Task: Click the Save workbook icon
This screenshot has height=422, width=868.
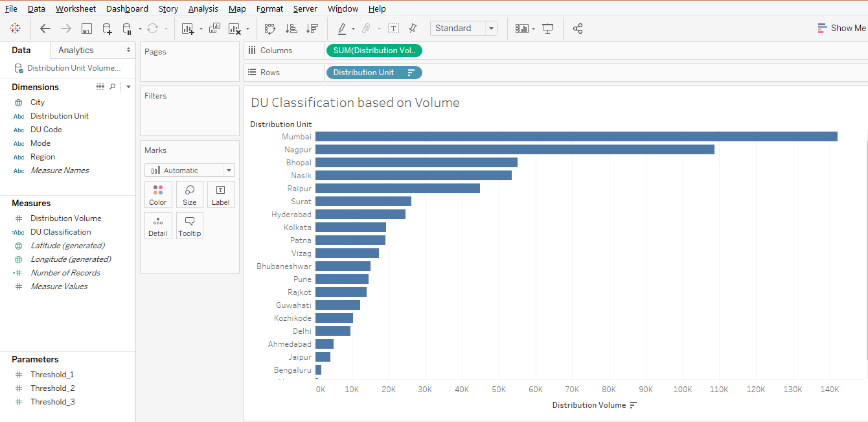Action: [x=87, y=29]
